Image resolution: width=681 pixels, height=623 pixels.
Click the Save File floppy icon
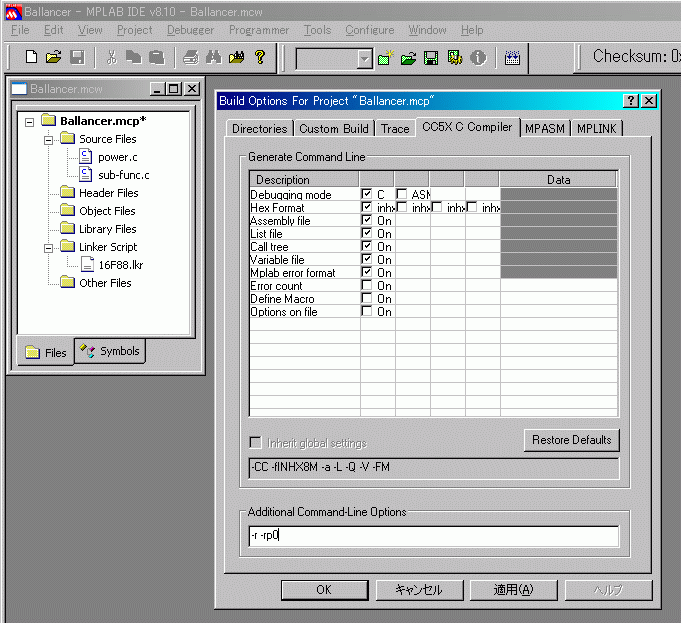77,57
